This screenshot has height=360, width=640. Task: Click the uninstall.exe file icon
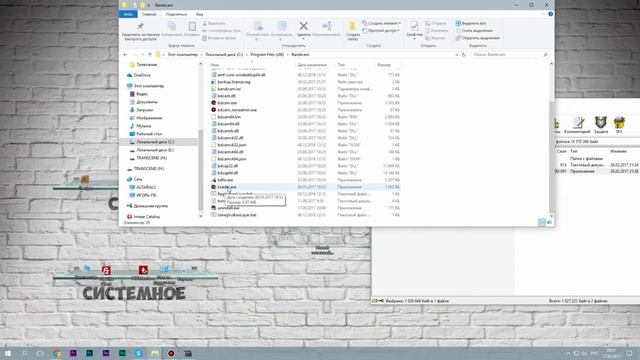tap(213, 208)
